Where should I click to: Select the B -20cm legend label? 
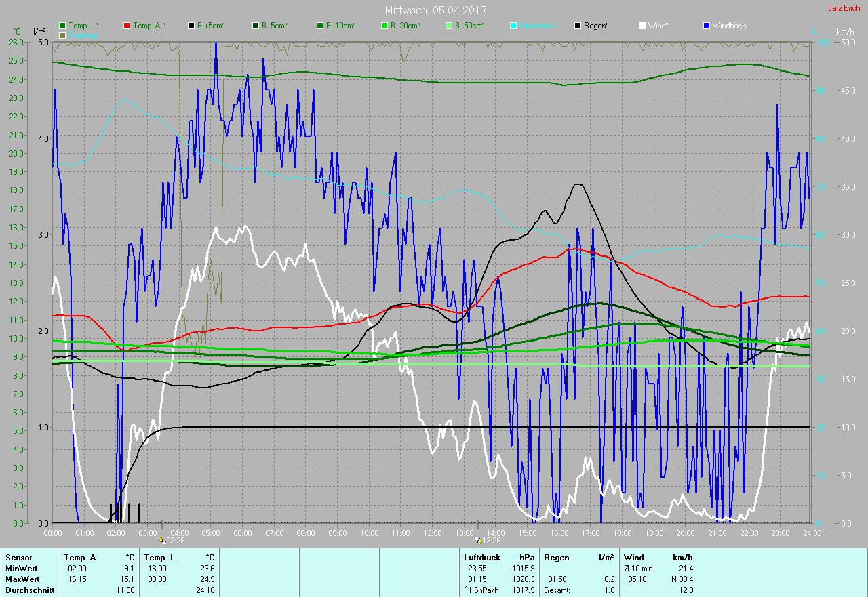pyautogui.click(x=405, y=26)
